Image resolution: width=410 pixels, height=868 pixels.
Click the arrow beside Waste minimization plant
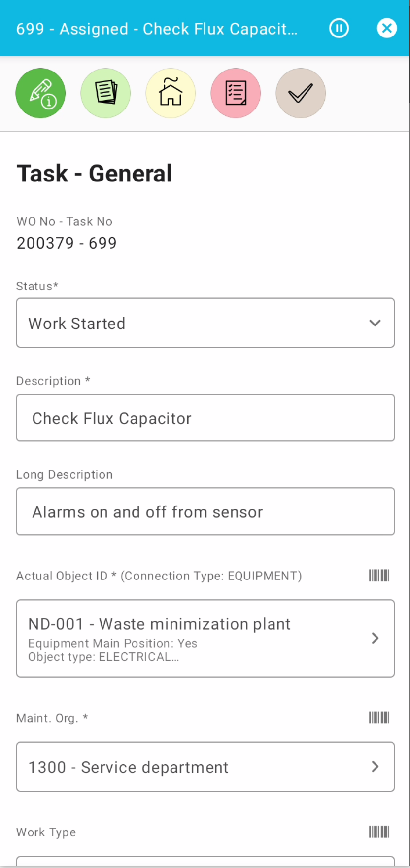[375, 638]
